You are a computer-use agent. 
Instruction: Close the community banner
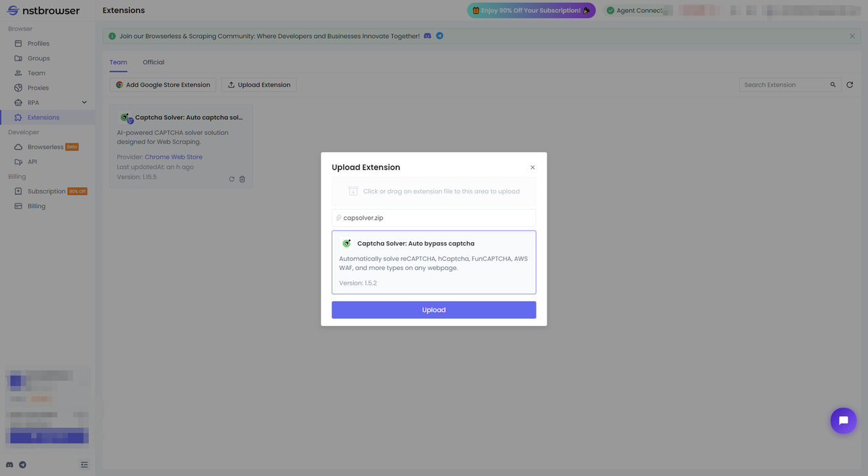coord(852,36)
